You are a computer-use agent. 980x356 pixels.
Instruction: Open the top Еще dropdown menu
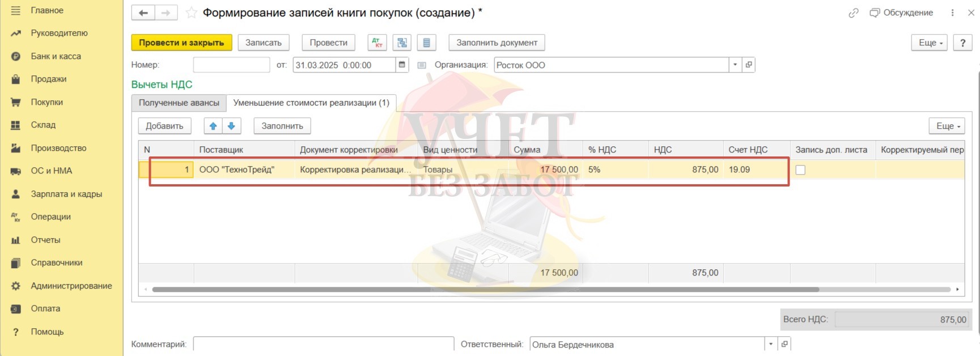tap(930, 43)
